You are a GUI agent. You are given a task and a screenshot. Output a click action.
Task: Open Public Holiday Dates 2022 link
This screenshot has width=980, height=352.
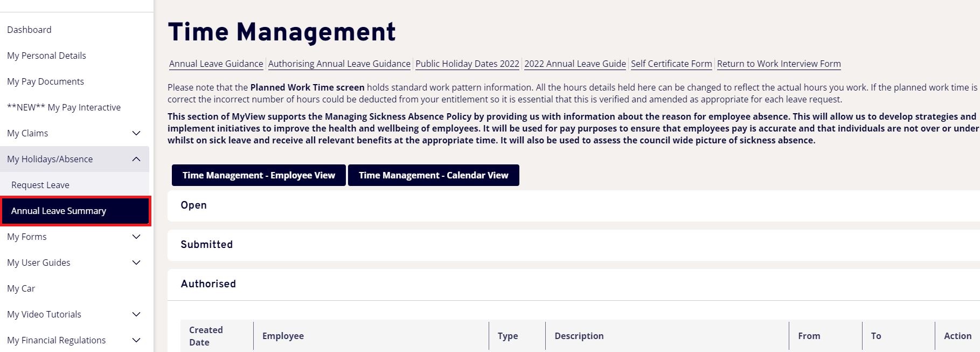[467, 64]
